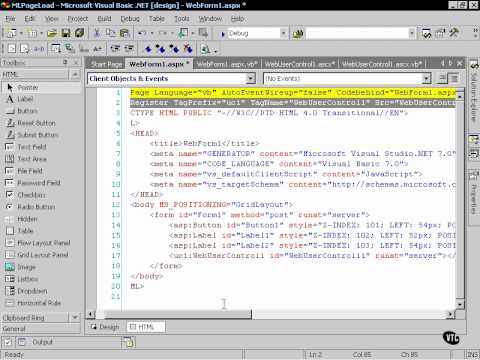This screenshot has width=480, height=360.
Task: Click the editor vertical scroll down arrow
Action: (460, 304)
